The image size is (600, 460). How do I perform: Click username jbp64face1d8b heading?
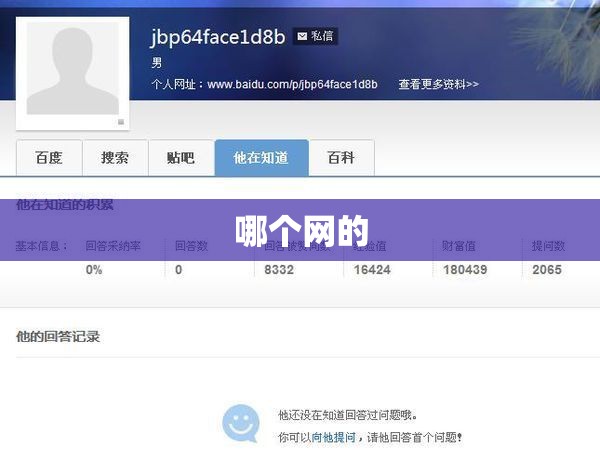218,37
